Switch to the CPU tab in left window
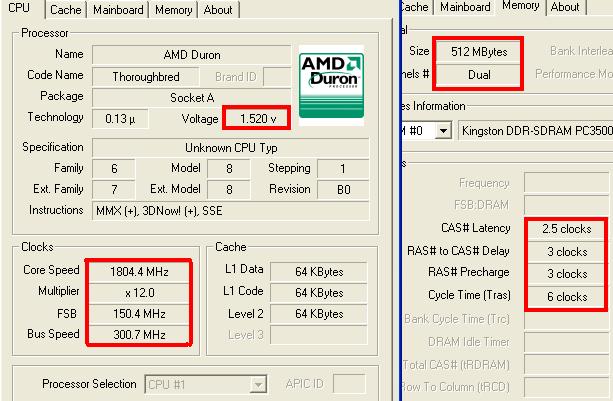The height and width of the screenshot is (401, 613). click(20, 7)
